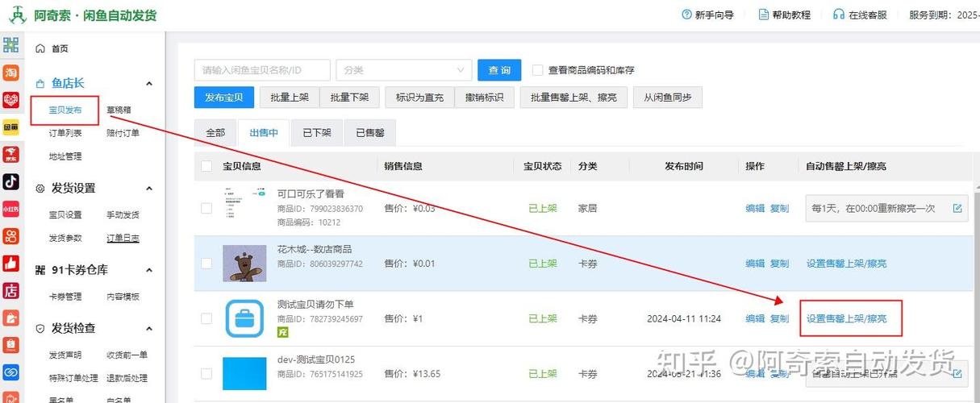The image size is (980, 403).
Task: Click the 从闲鱼同步 button
Action: (668, 98)
